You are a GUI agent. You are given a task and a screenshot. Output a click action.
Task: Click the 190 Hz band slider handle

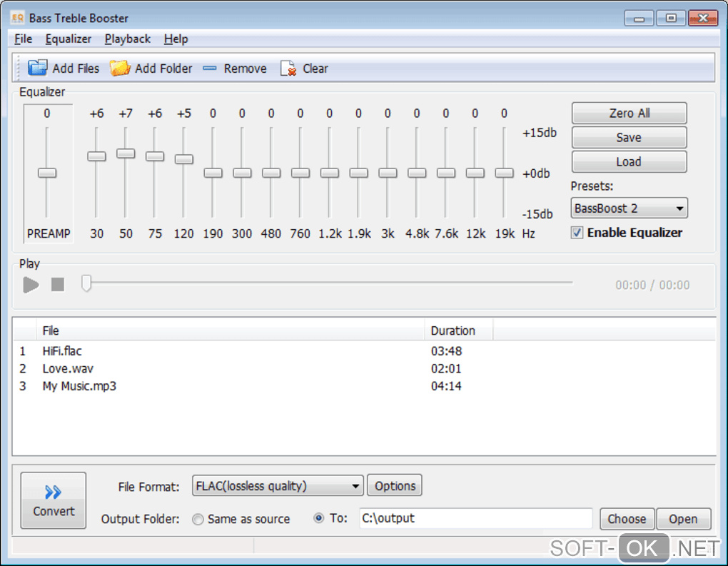tap(213, 173)
